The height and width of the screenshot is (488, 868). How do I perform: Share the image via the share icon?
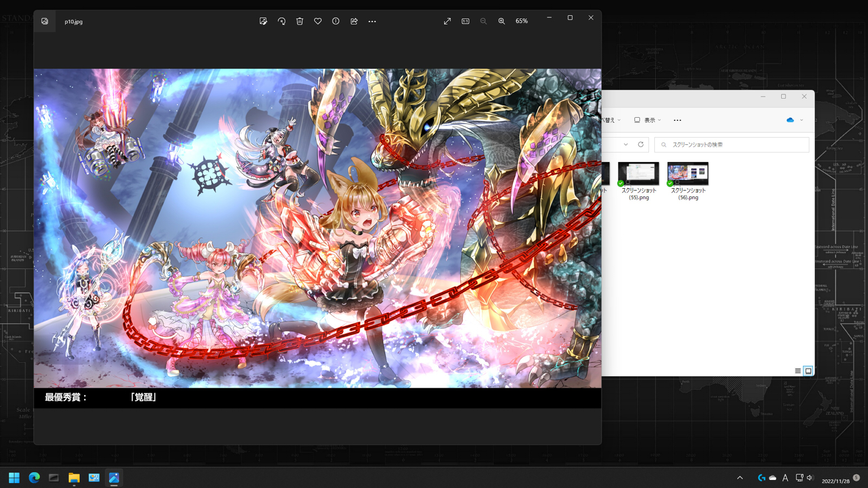(354, 21)
